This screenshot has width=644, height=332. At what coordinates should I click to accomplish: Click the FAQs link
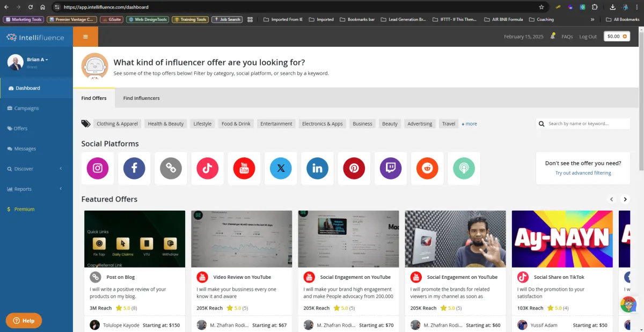tap(567, 37)
